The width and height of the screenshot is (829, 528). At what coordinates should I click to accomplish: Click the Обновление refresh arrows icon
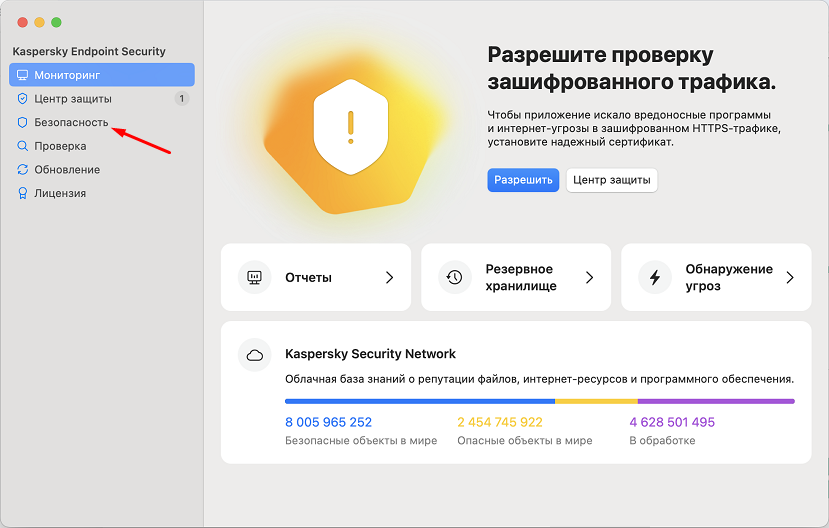click(23, 170)
